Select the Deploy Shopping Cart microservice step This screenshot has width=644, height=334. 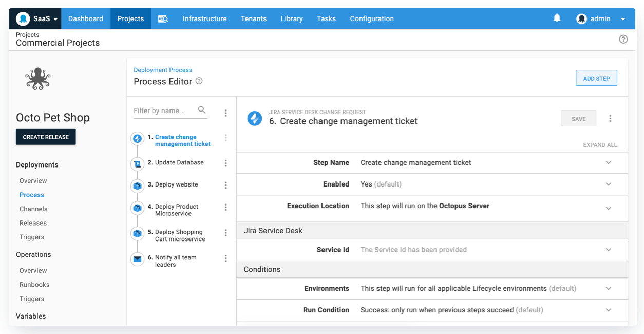176,236
